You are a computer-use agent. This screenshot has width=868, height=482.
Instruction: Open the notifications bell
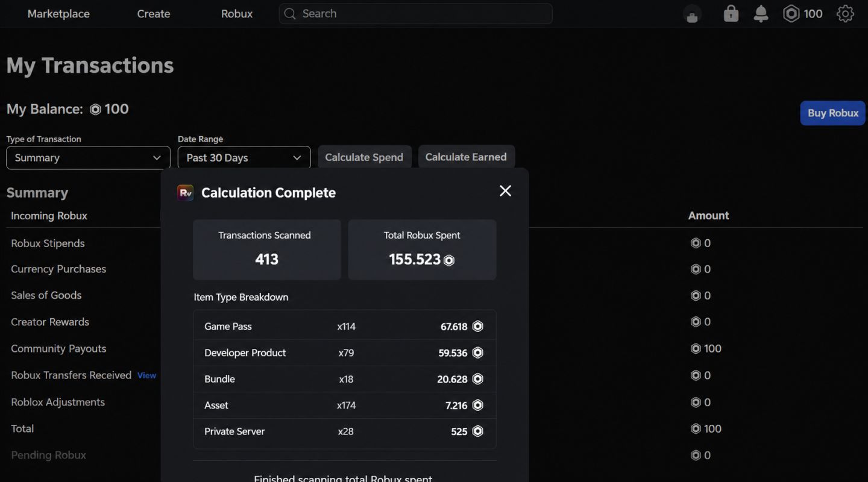tap(761, 13)
